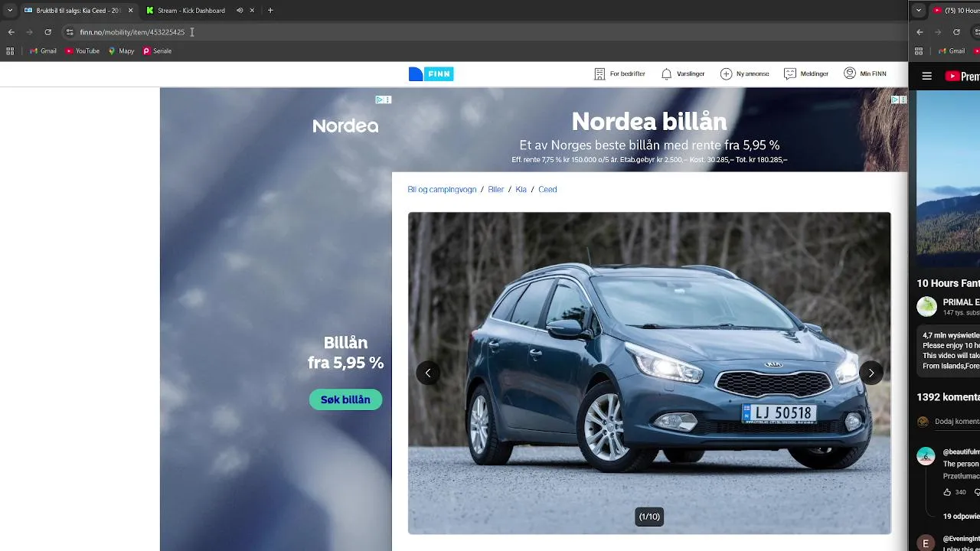Click the Nordea billån banner headline
Viewport: 980px width, 551px height.
(x=649, y=122)
